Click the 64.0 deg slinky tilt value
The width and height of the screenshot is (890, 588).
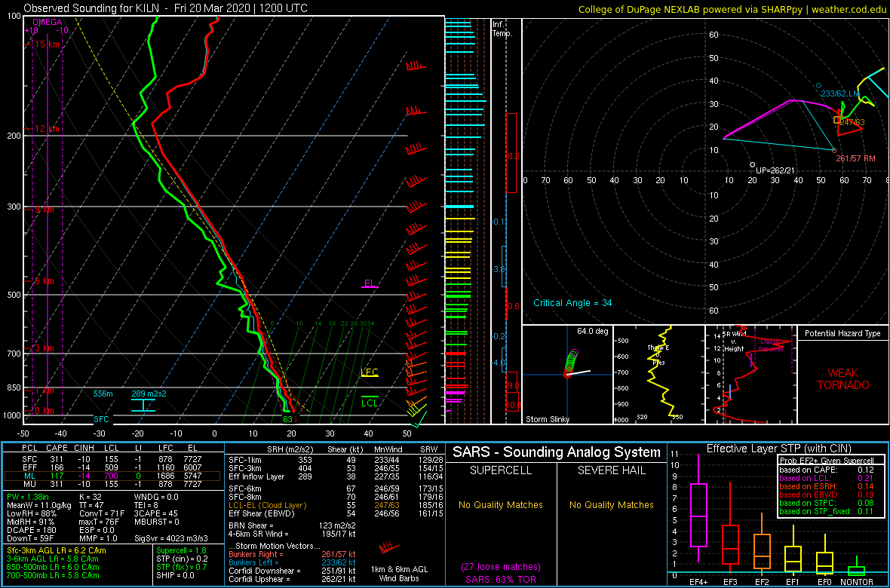592,332
